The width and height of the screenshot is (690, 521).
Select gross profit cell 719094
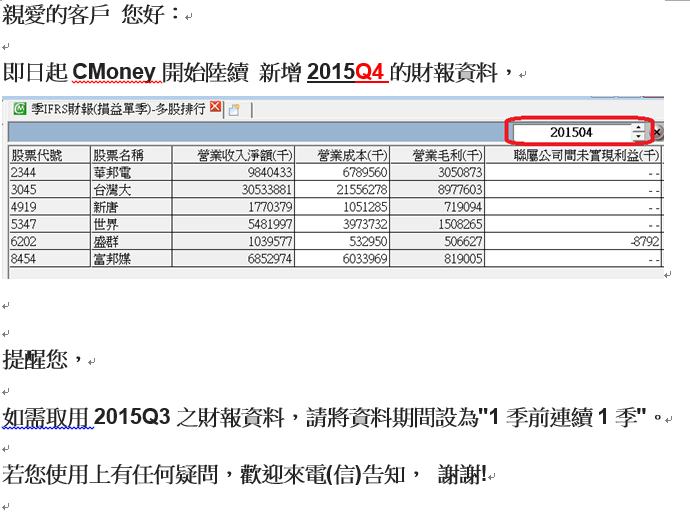437,207
